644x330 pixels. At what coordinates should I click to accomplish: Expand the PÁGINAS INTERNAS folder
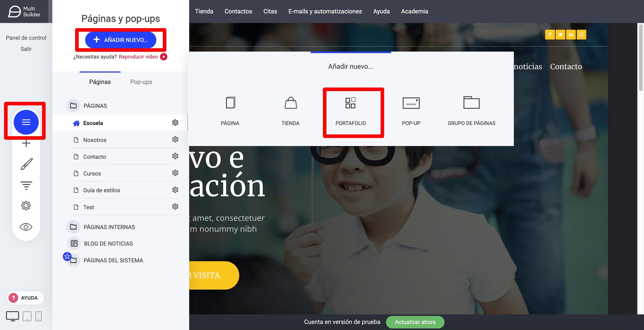point(109,227)
